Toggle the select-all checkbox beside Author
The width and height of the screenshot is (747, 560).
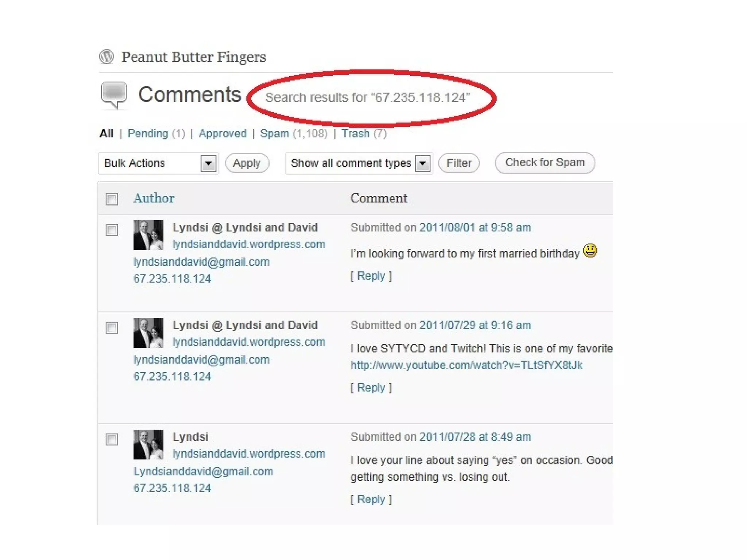pos(112,199)
